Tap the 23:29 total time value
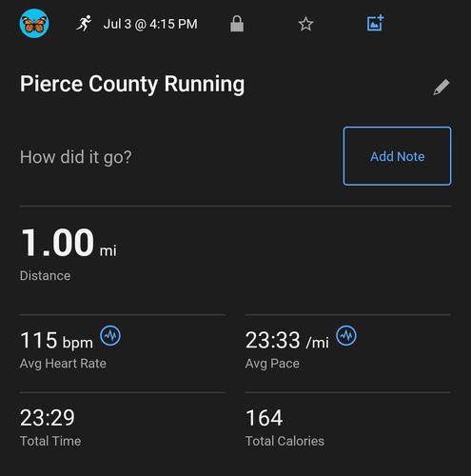This screenshot has height=476, width=471. tap(48, 418)
